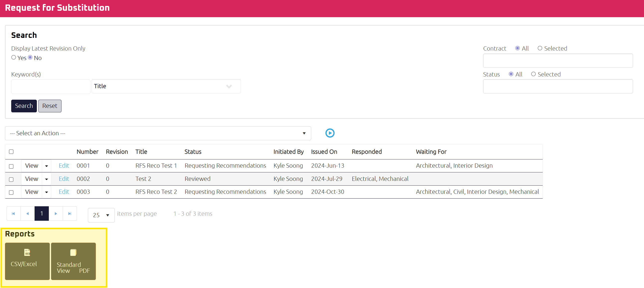This screenshot has width=644, height=288.
Task: Open the Title keyword field dropdown
Action: 166,86
